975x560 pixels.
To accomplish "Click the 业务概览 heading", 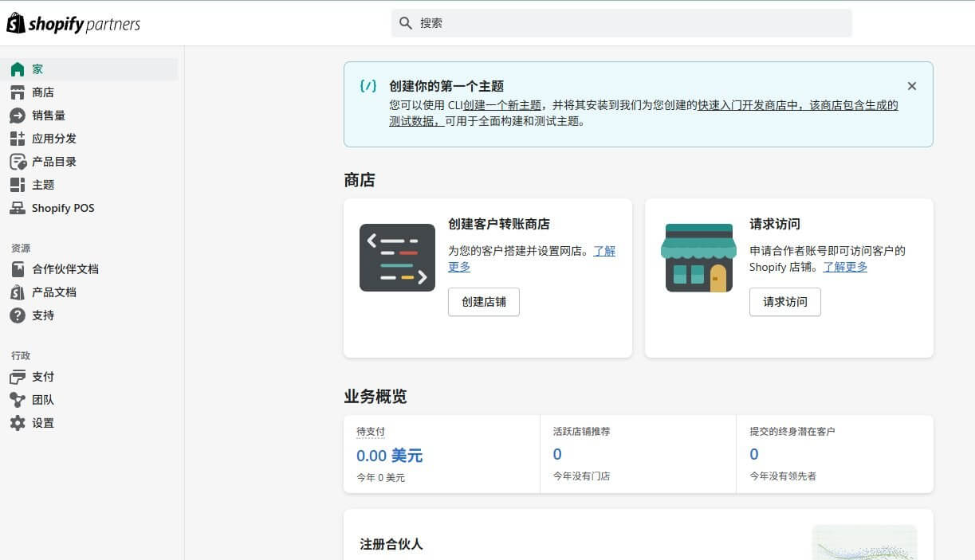I will point(375,396).
